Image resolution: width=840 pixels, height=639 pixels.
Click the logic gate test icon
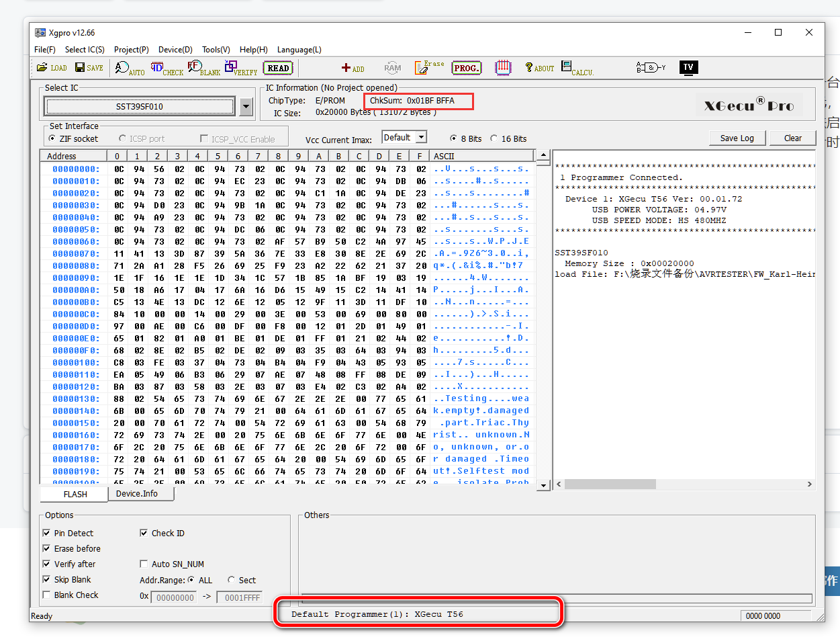tap(650, 67)
